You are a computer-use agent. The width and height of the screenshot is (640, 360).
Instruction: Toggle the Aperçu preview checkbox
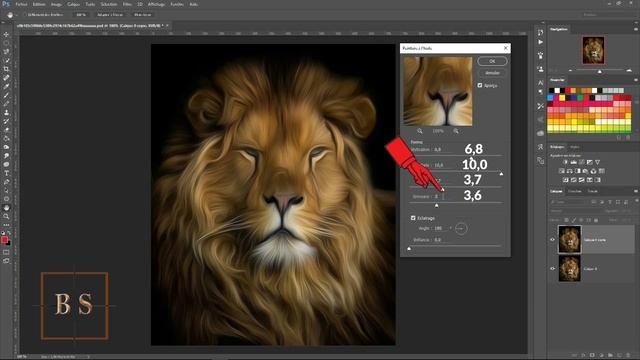tap(480, 85)
